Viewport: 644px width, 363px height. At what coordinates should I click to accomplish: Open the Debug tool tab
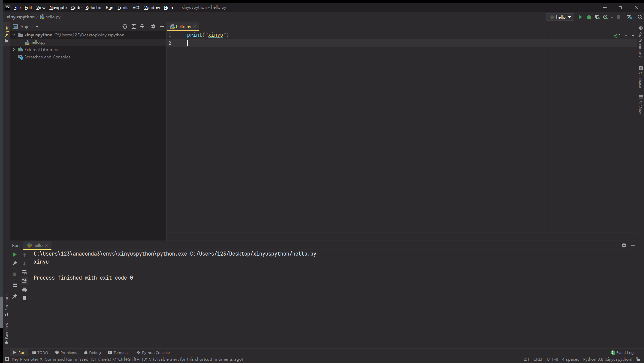pos(92,353)
